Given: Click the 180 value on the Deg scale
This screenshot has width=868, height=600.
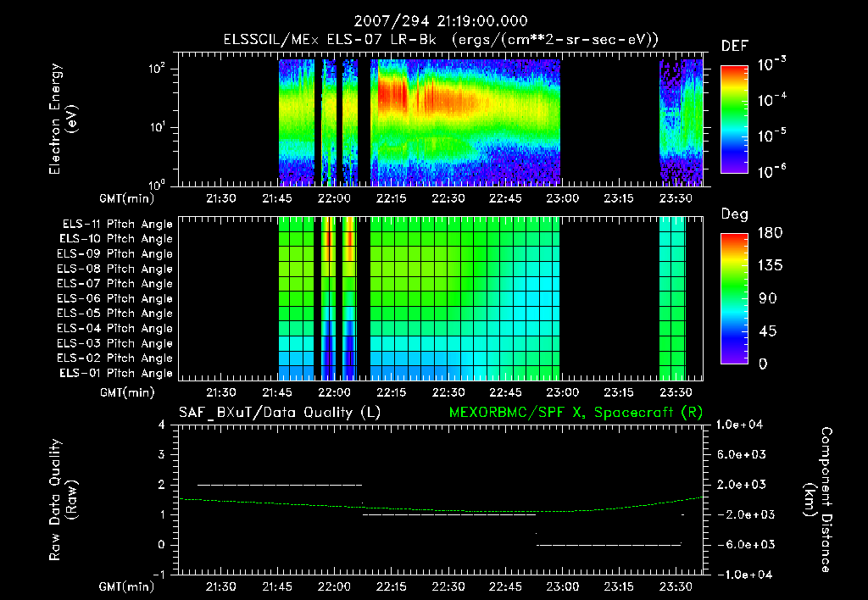Looking at the screenshot, I should [770, 233].
